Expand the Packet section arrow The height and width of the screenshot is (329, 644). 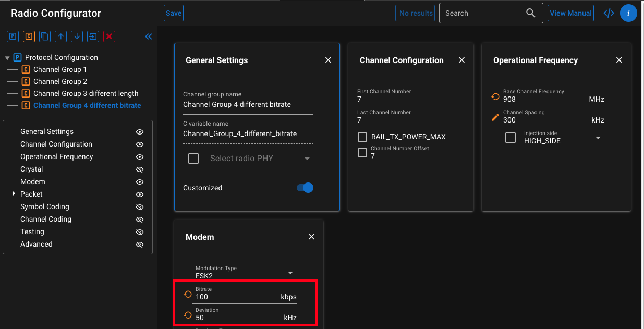pos(14,194)
